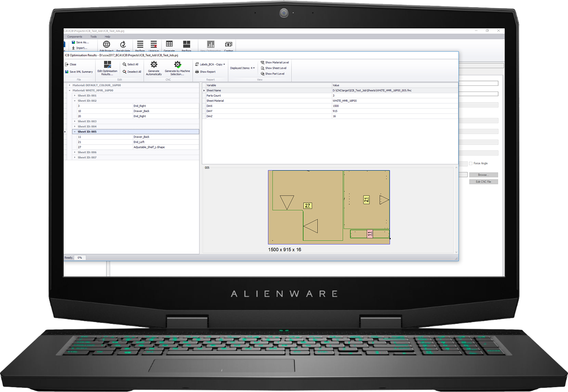Image resolution: width=568 pixels, height=392 pixels.
Task: Collapse Sheet ID: 002
Action: coord(75,101)
